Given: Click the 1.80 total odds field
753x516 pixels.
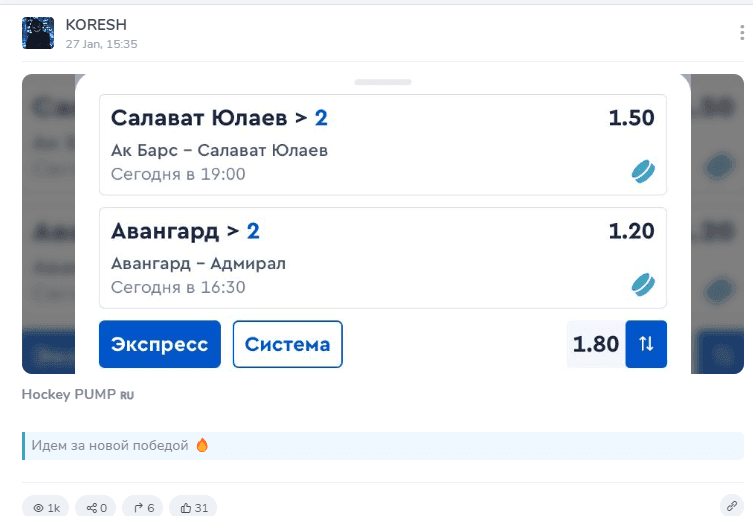Looking at the screenshot, I should point(596,344).
